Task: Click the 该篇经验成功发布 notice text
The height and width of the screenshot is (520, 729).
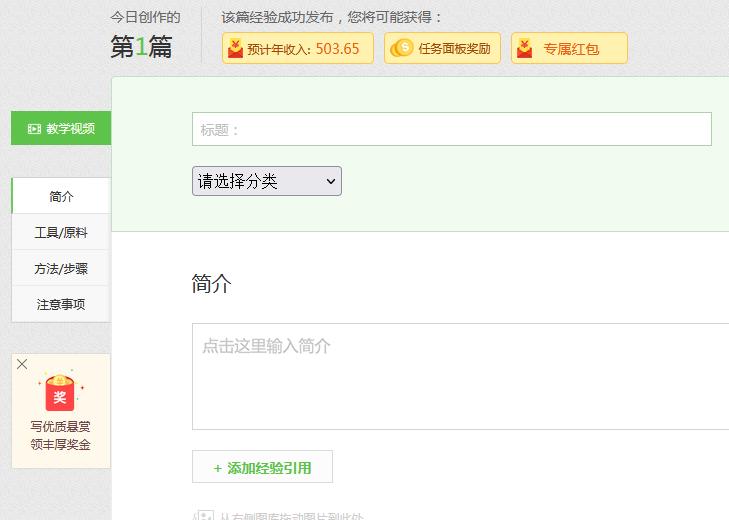Action: [x=331, y=17]
